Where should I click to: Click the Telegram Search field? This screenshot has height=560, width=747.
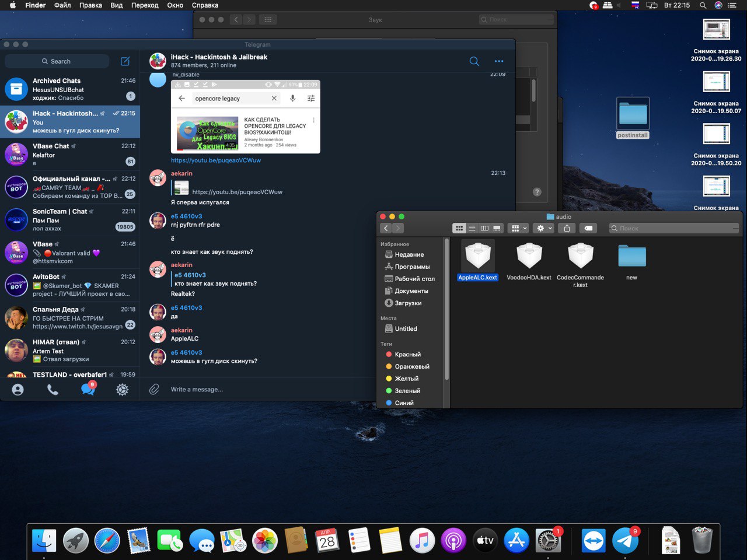(57, 61)
